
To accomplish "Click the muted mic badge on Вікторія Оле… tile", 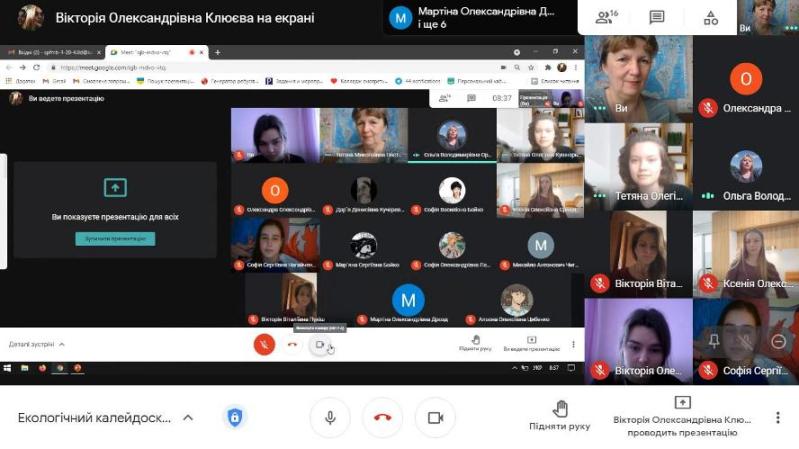I will pyautogui.click(x=600, y=371).
